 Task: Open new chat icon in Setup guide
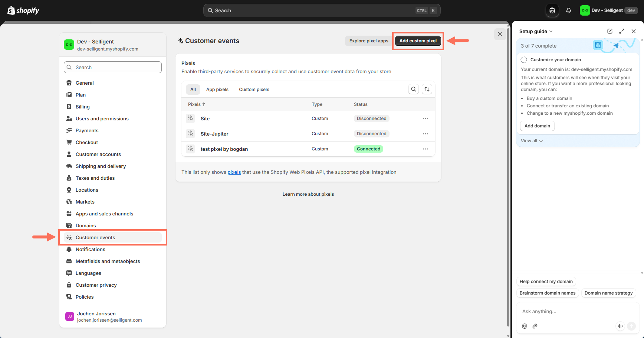[x=609, y=31]
